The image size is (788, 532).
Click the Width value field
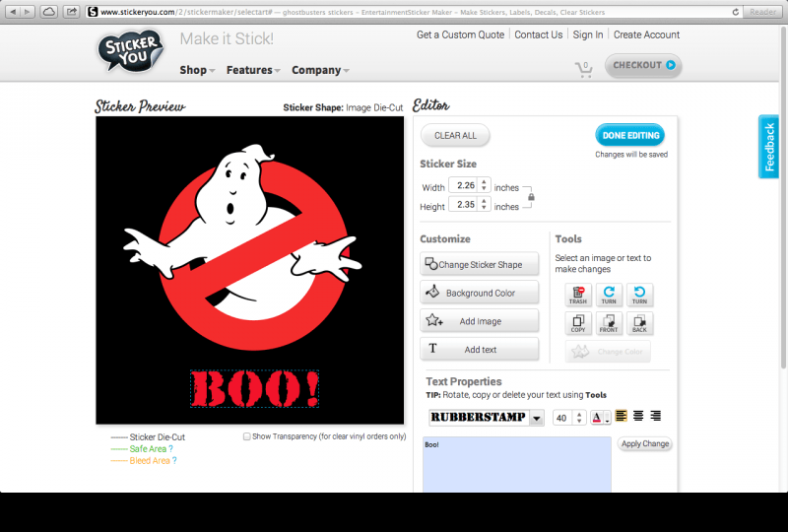464,185
